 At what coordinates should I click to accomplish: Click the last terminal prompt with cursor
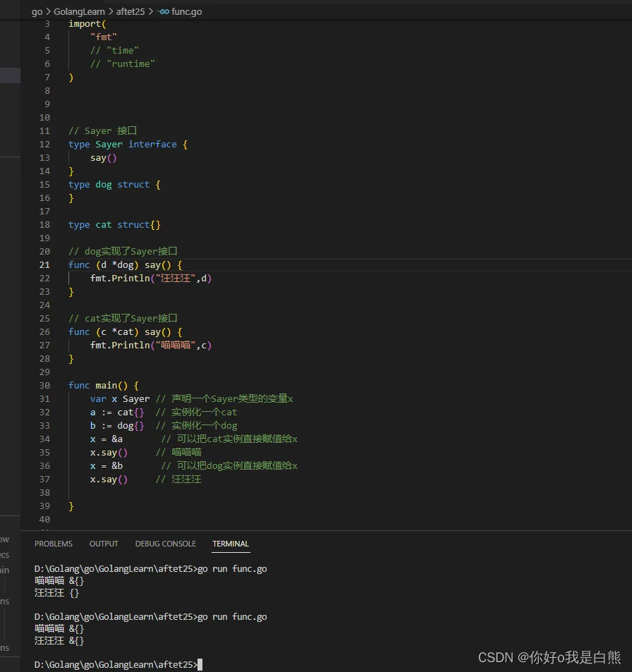click(118, 664)
